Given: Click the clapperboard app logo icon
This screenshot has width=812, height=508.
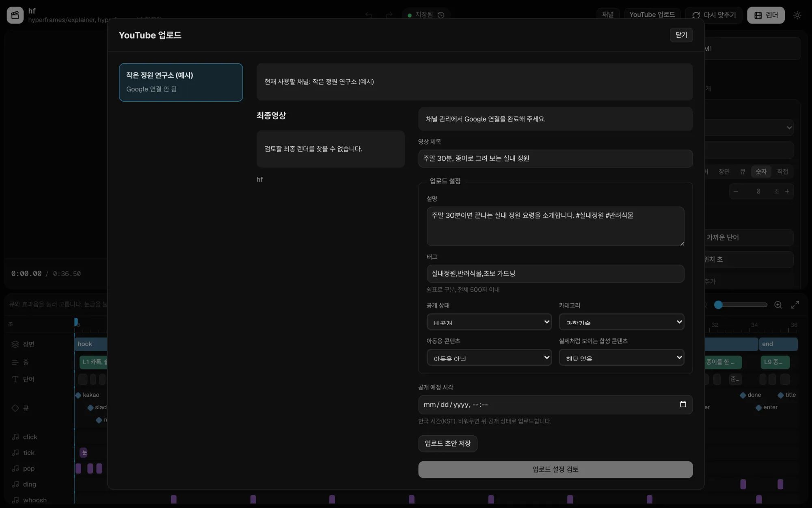Looking at the screenshot, I should (x=15, y=15).
